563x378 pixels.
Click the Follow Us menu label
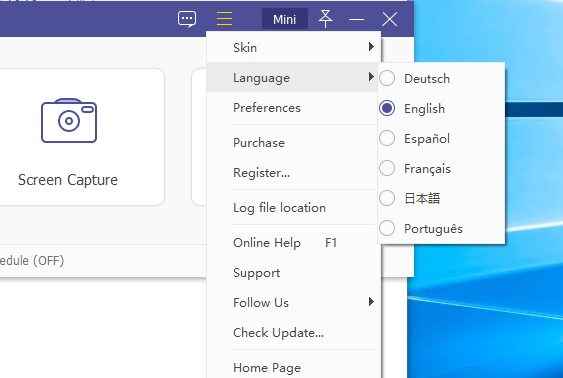click(261, 303)
